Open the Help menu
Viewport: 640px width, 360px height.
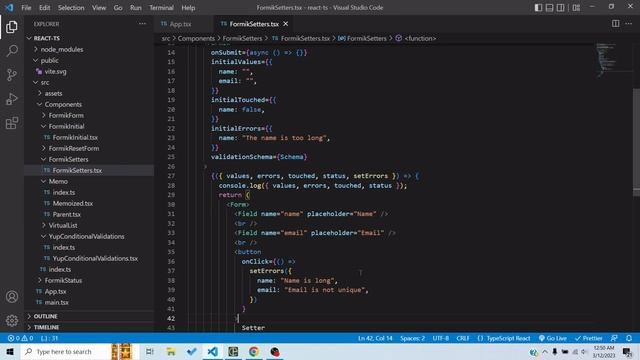pyautogui.click(x=188, y=8)
